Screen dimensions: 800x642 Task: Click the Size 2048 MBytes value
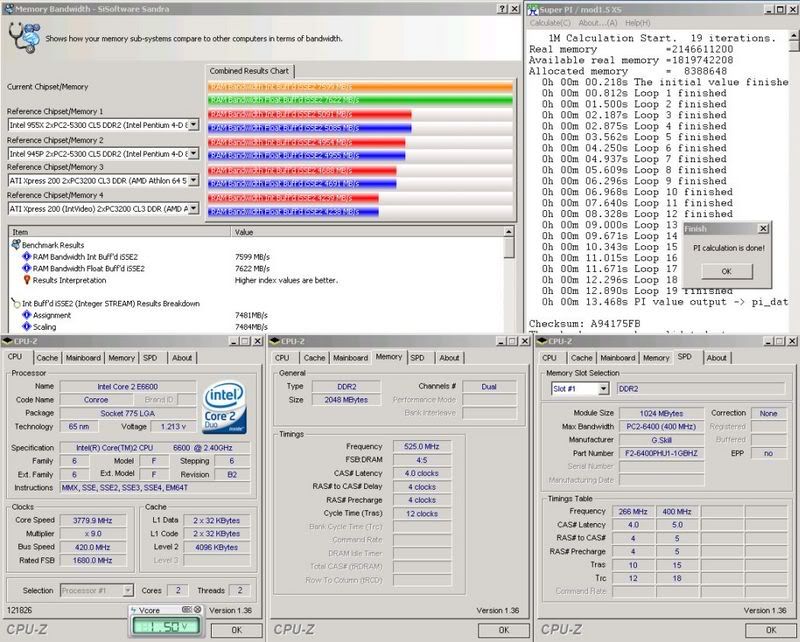click(x=346, y=400)
